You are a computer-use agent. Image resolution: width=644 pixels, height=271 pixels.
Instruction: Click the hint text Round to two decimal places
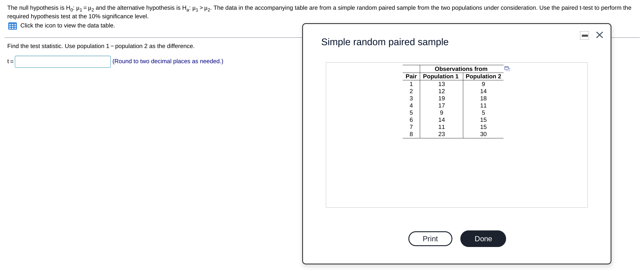(167, 61)
